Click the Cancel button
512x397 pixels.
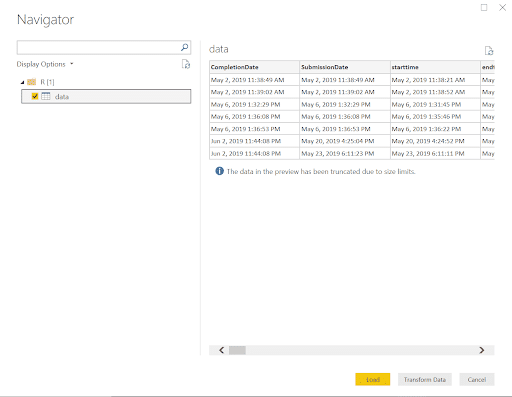point(477,379)
